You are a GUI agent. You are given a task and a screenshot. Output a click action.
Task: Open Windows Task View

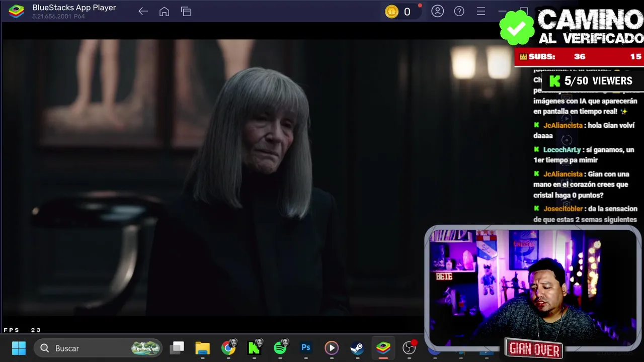click(x=177, y=348)
